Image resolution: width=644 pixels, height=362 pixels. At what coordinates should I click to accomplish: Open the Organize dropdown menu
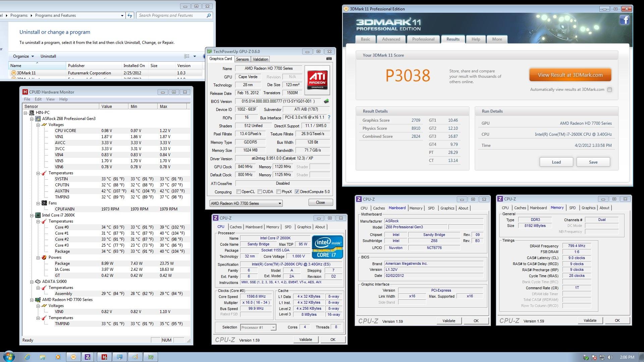coord(23,56)
